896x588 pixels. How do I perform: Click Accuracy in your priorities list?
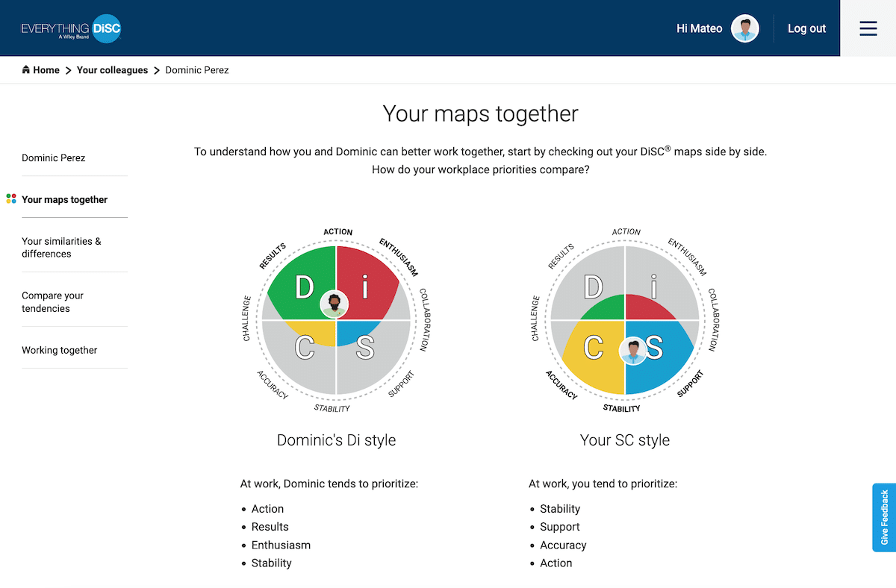[563, 545]
